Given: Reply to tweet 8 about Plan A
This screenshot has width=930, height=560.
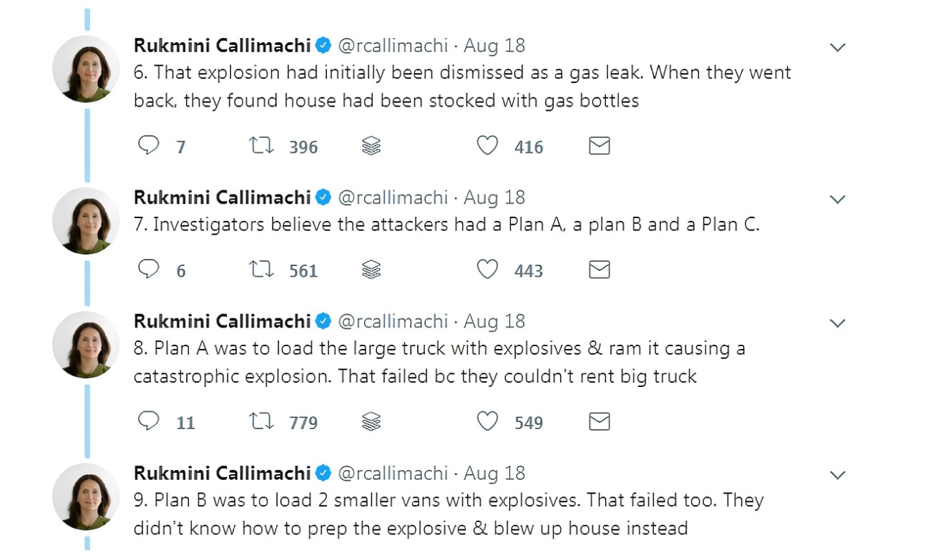Looking at the screenshot, I should click(148, 422).
